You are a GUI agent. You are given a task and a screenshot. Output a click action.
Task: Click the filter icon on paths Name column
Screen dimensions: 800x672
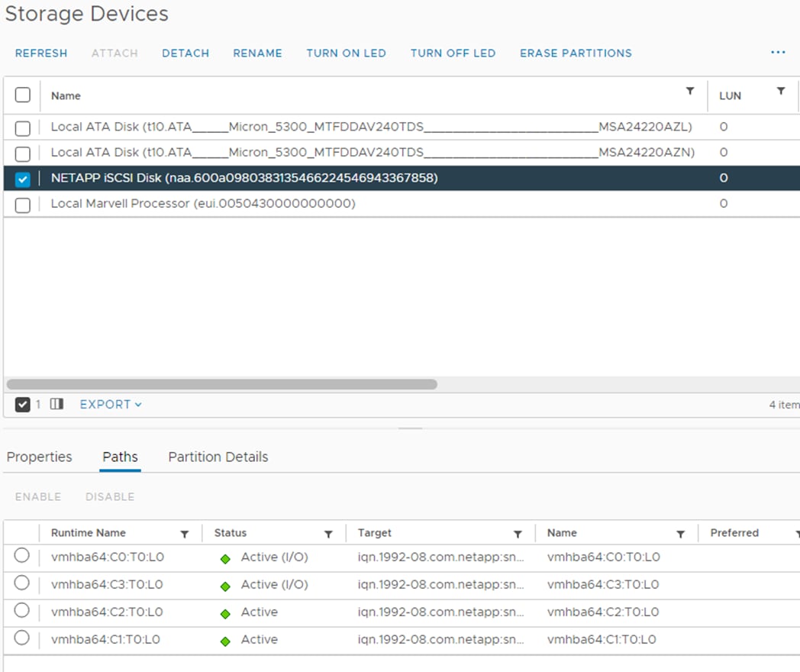[680, 534]
